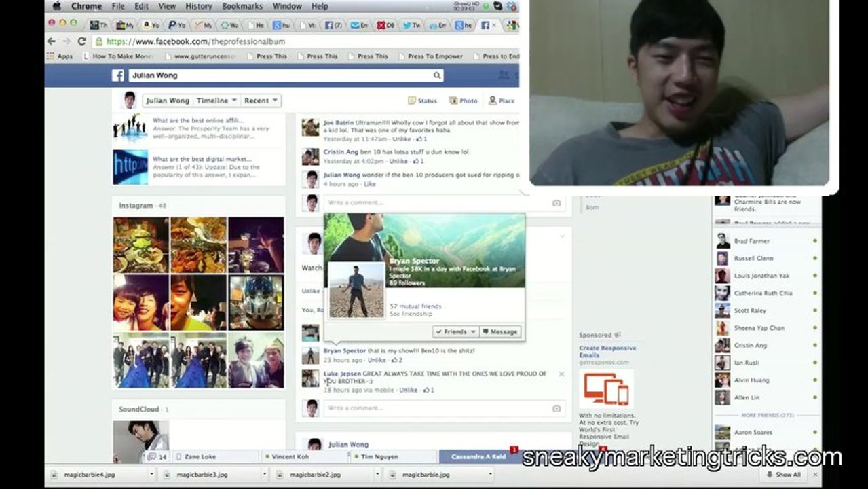Open Zane Loke chat tab
Screen dimensions: 868x489
point(216,457)
